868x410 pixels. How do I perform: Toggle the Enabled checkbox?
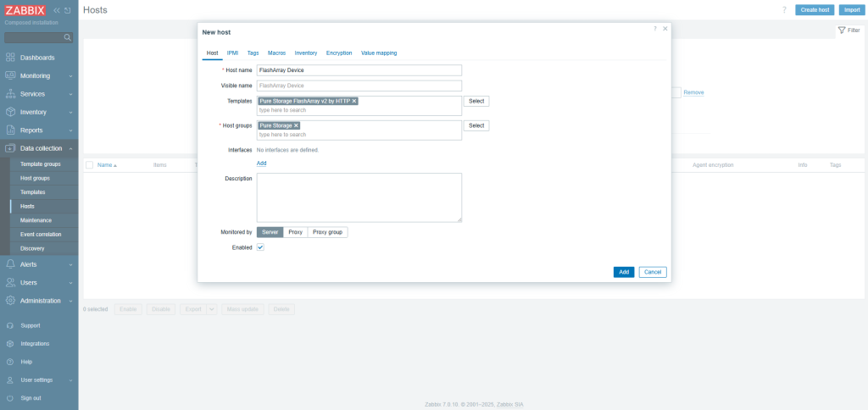(261, 247)
